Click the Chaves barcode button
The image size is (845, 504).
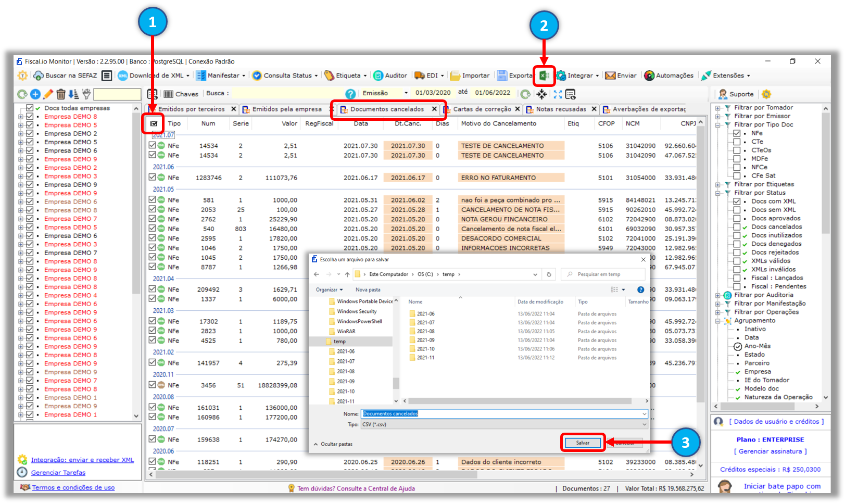[181, 94]
